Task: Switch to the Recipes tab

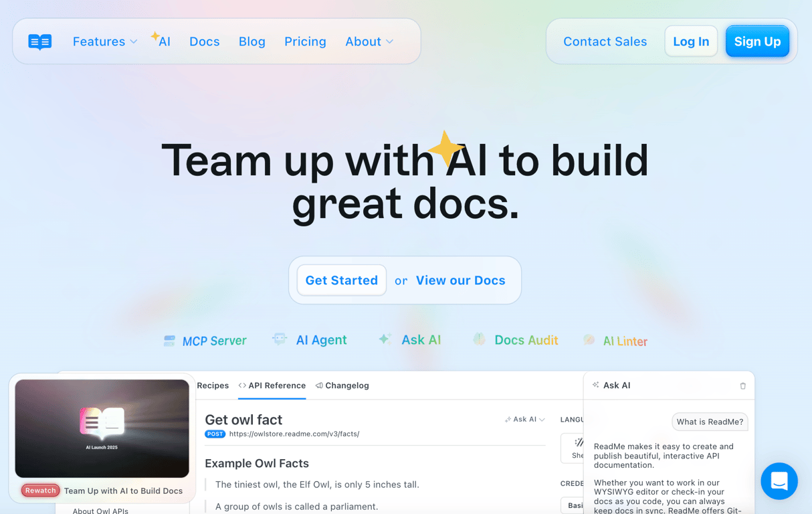Action: [x=213, y=385]
